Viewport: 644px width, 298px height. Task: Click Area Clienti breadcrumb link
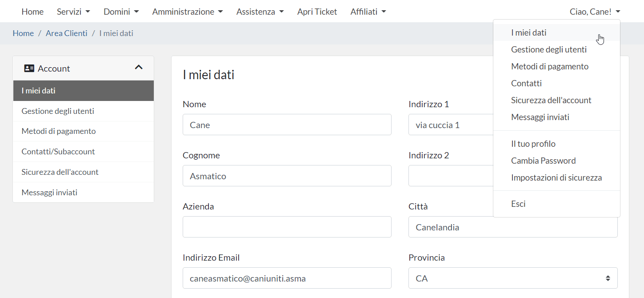66,33
